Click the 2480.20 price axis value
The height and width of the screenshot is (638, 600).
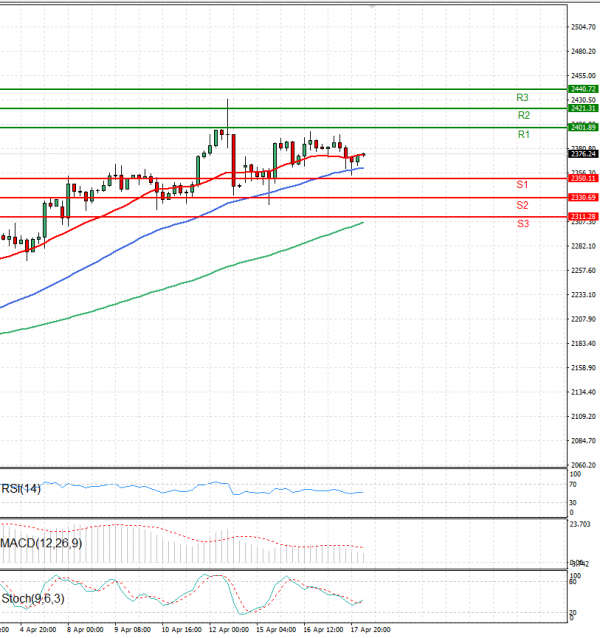[x=583, y=51]
